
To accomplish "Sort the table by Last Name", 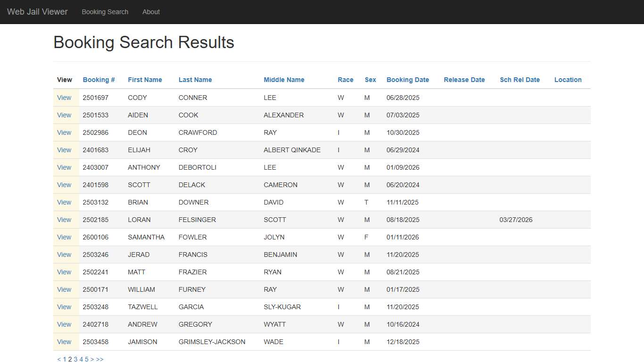I will coord(195,80).
